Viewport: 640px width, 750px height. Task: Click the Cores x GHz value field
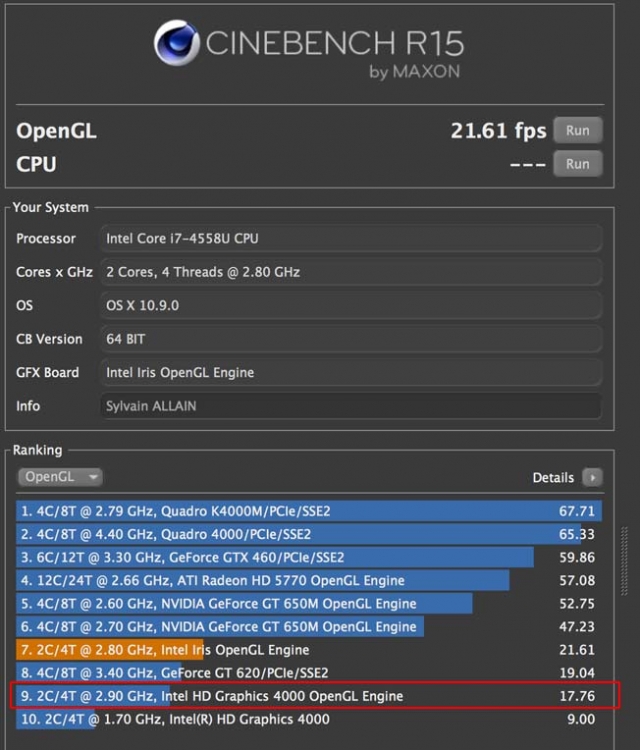coord(351,272)
